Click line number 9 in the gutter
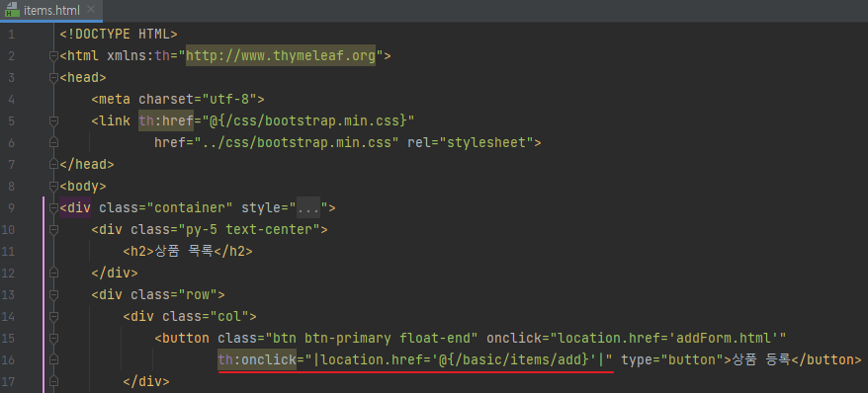 pos(12,208)
